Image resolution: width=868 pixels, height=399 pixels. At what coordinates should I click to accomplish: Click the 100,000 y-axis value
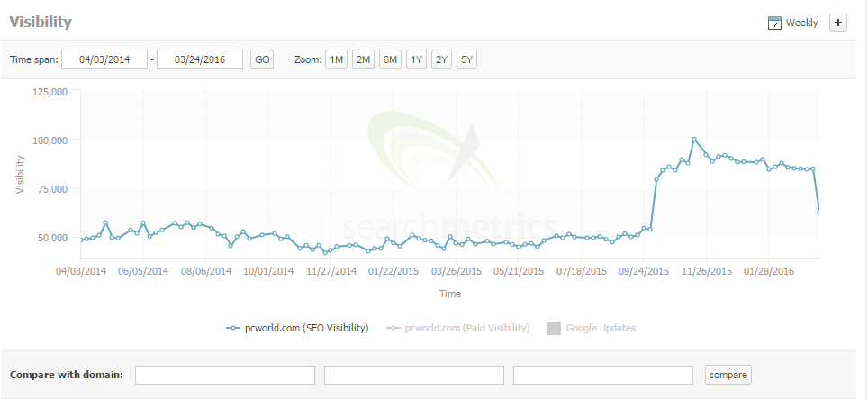click(x=51, y=140)
